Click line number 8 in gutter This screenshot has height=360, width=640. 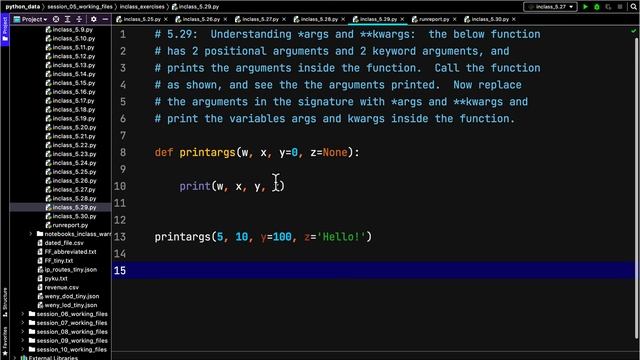[123, 153]
